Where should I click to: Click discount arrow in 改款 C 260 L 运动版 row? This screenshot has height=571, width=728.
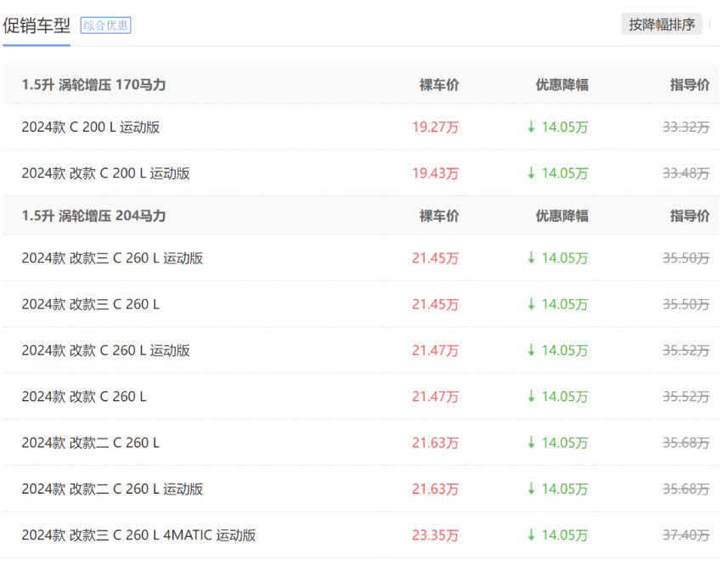click(x=532, y=350)
